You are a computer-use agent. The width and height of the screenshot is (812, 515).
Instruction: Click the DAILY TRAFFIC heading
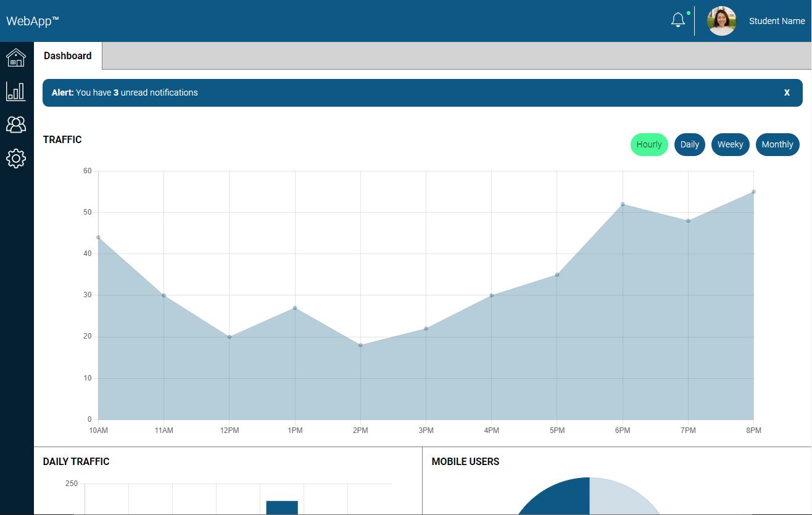(x=77, y=461)
